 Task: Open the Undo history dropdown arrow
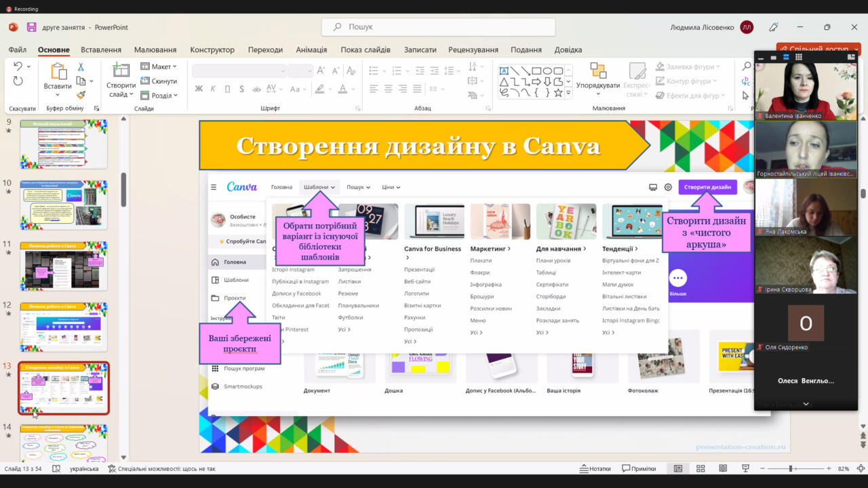coord(28,66)
